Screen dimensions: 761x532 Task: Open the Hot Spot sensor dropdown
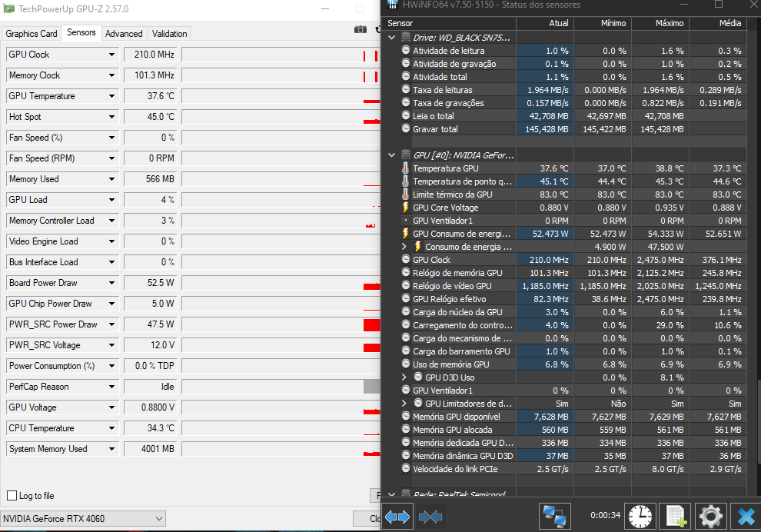pos(111,117)
